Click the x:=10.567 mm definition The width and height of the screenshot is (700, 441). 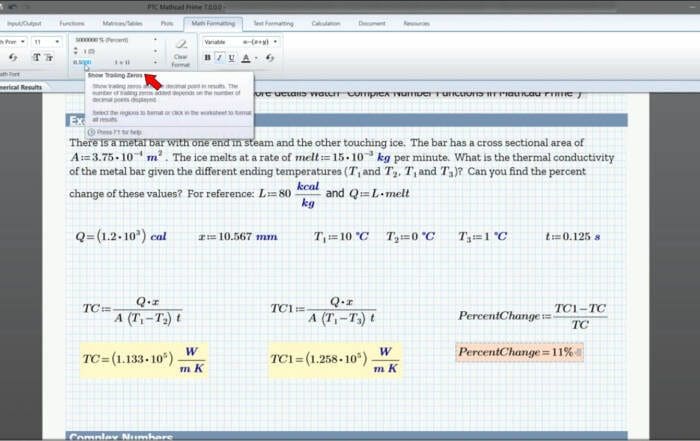click(238, 237)
